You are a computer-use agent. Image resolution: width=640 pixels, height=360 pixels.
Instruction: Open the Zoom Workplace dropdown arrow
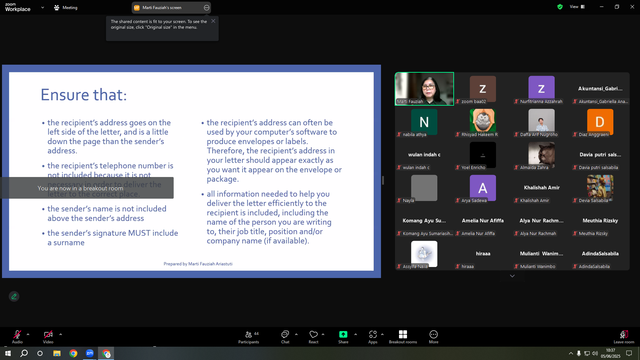pyautogui.click(x=42, y=7)
